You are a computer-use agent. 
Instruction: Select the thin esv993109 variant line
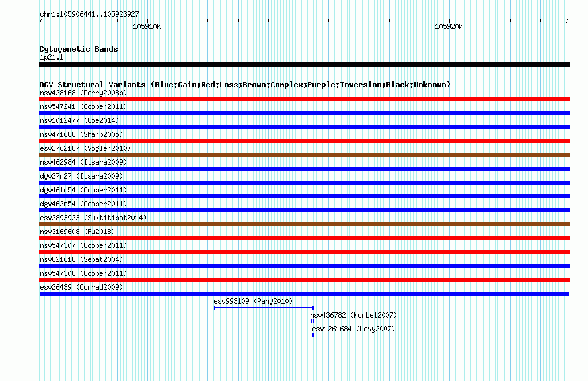coord(264,308)
